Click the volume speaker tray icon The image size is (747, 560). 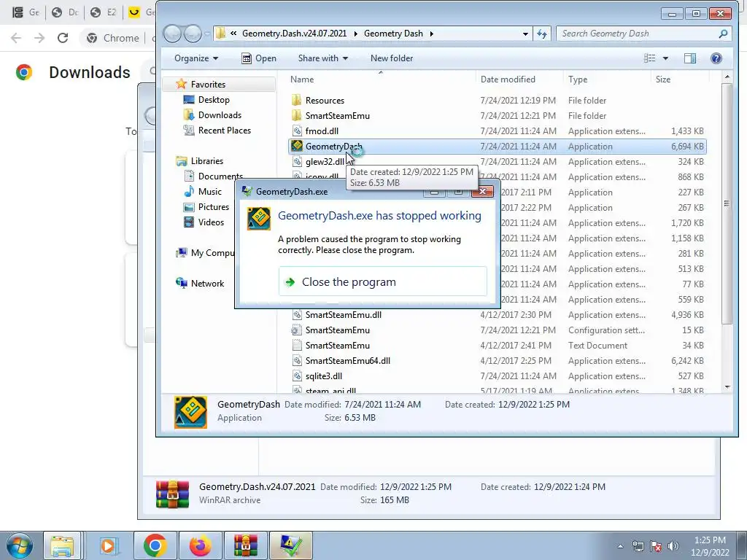pyautogui.click(x=673, y=546)
